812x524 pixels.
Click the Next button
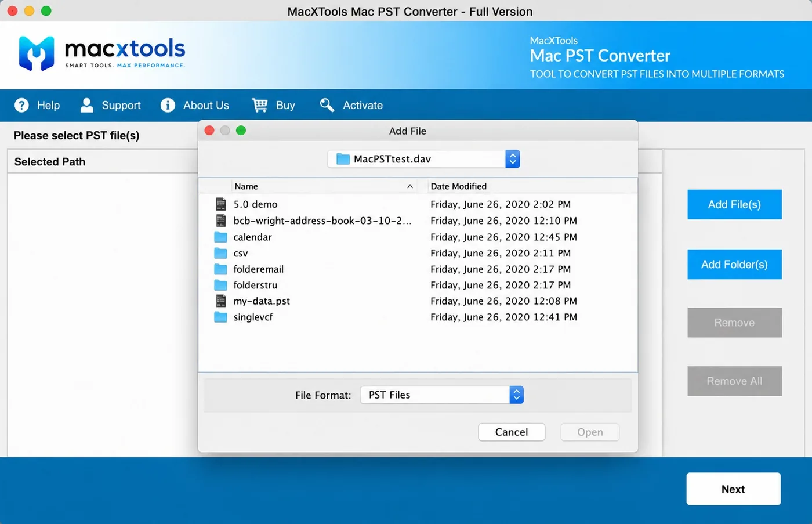tap(733, 489)
